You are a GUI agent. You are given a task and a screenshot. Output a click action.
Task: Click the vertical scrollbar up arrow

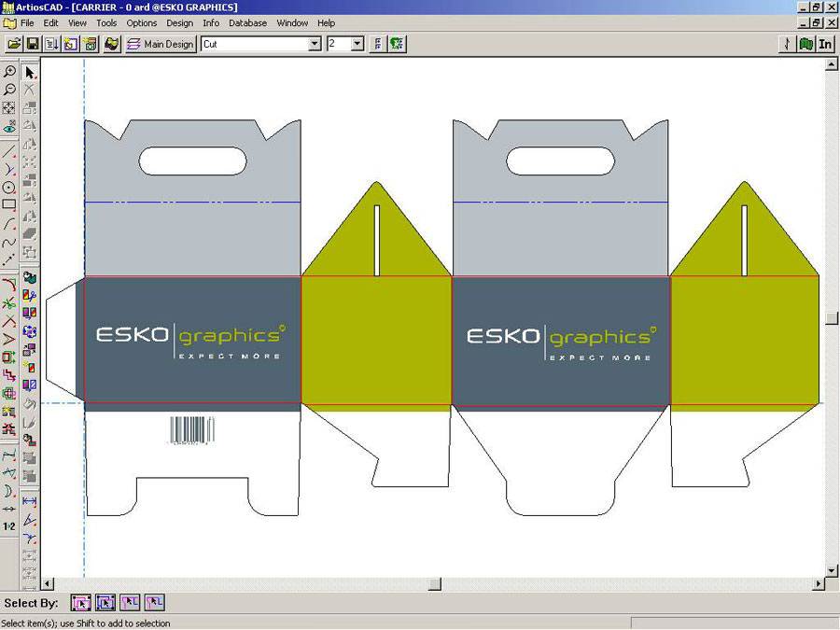click(x=831, y=64)
